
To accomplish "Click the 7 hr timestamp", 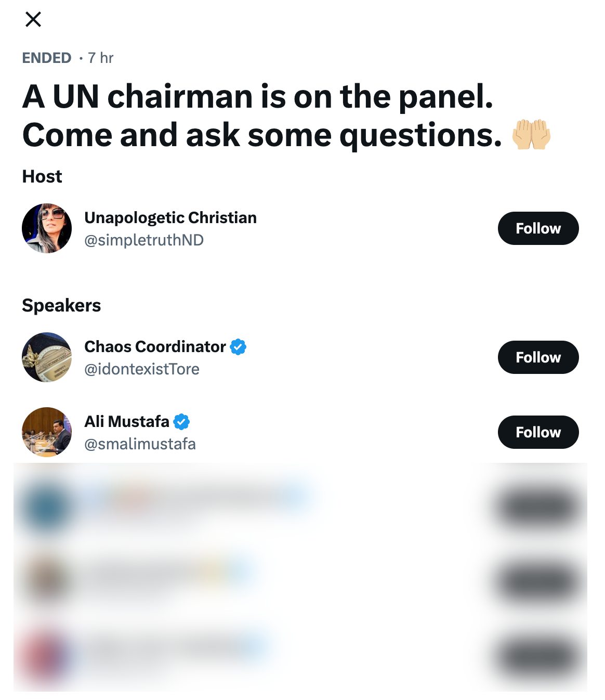I will (102, 58).
